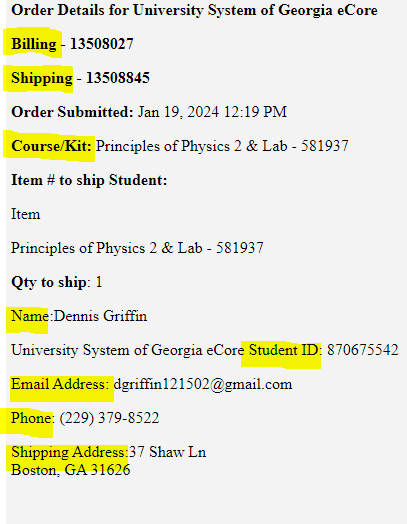Click the highlighted Name label
Viewport: 407px width, 524px height.
(x=30, y=316)
